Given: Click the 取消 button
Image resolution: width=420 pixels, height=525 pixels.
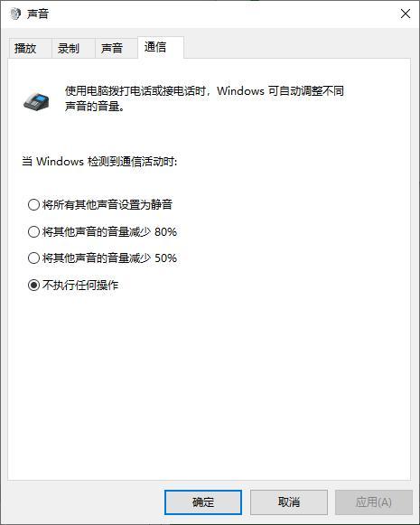Looking at the screenshot, I should [x=289, y=502].
